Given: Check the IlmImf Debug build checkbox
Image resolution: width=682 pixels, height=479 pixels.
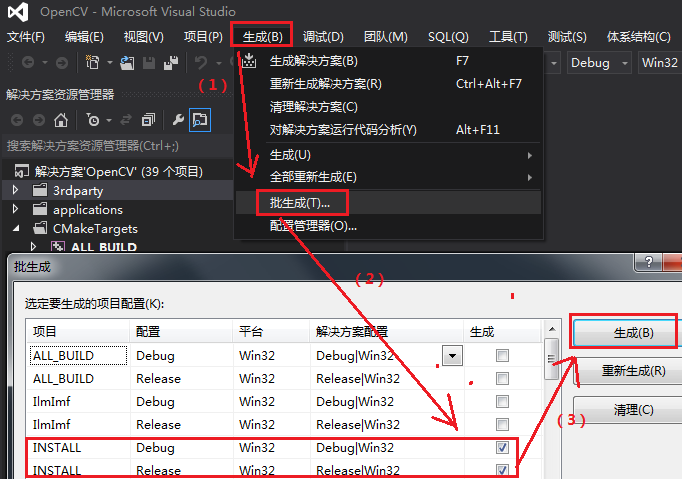Looking at the screenshot, I should click(502, 402).
